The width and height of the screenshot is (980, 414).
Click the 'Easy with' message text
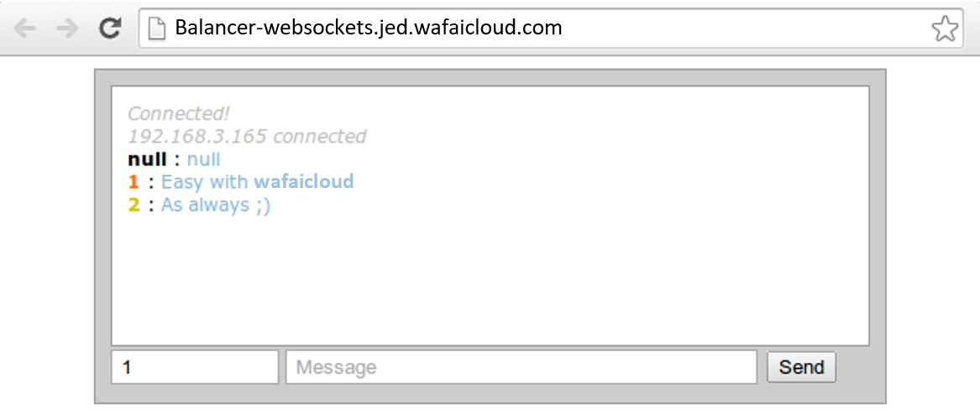[205, 182]
